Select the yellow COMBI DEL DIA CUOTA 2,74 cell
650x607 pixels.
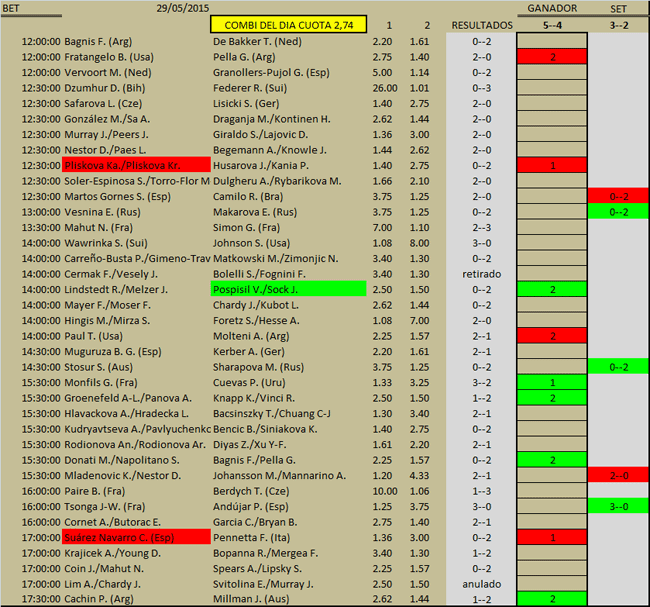289,24
